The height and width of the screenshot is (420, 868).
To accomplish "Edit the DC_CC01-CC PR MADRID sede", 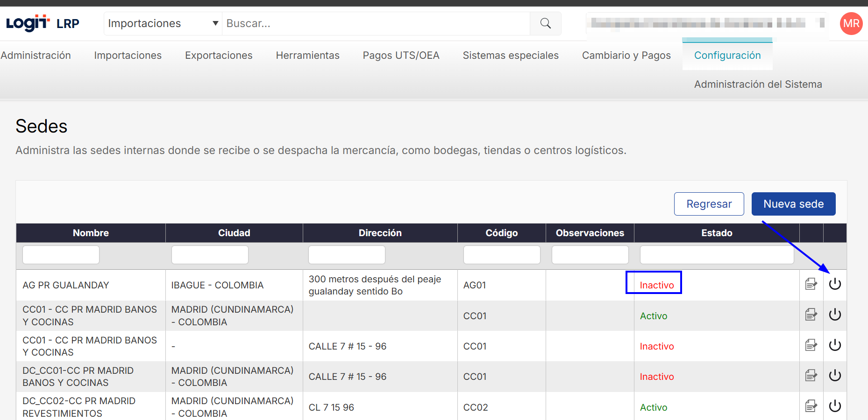I will [811, 376].
